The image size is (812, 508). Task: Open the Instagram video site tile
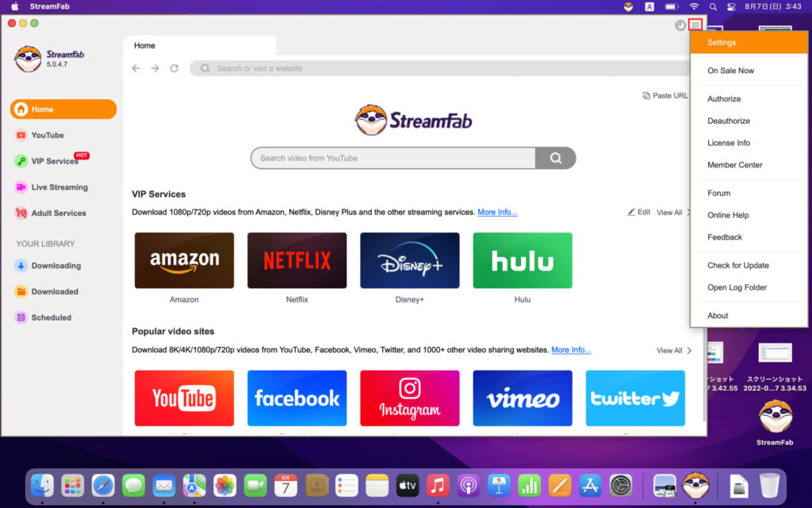pos(410,398)
